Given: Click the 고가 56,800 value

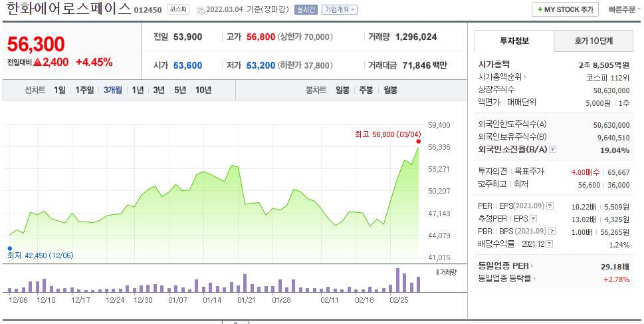Looking at the screenshot, I should click(x=261, y=37).
